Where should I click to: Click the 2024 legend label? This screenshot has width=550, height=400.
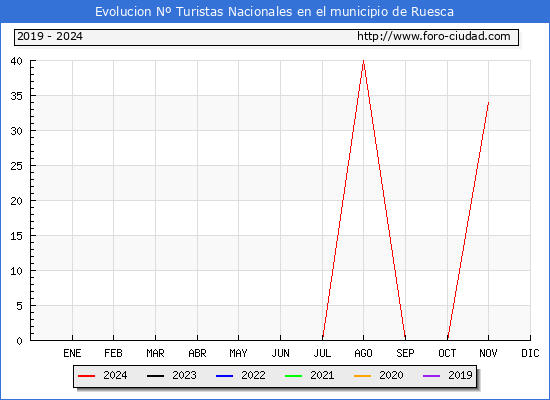(x=115, y=375)
